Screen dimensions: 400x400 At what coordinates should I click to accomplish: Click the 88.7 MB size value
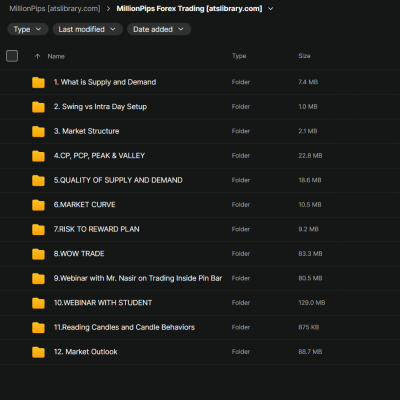click(x=310, y=352)
